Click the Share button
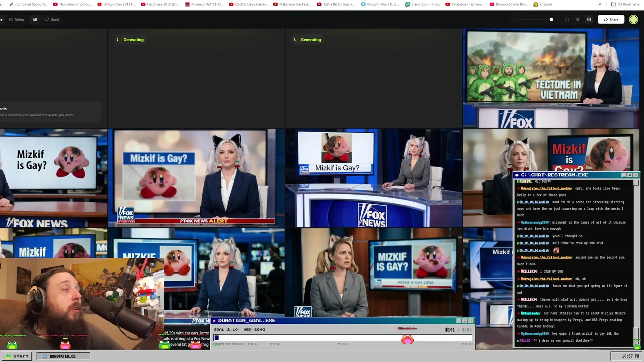644x362 pixels. point(611,20)
